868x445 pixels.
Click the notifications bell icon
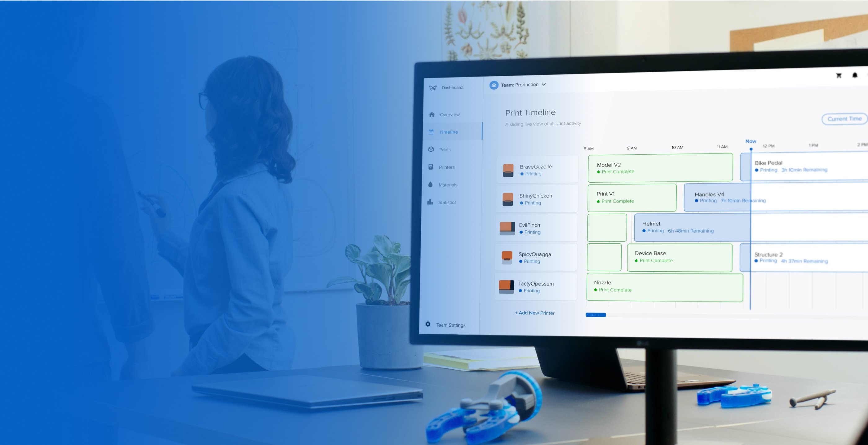[856, 75]
